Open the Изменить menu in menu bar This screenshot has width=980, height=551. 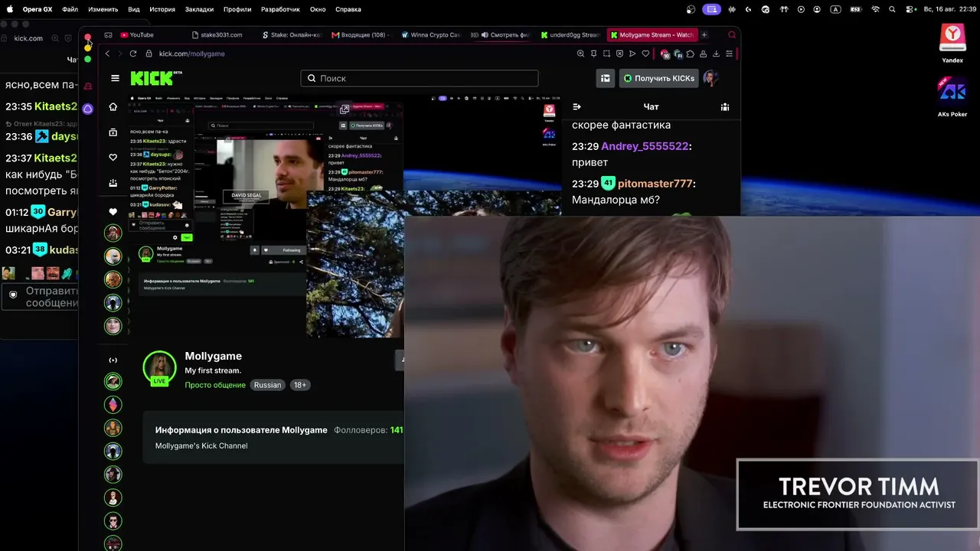point(103,9)
